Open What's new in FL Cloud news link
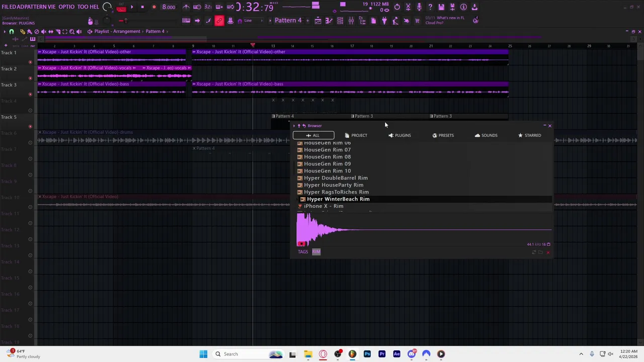This screenshot has height=362, width=644. coord(445,20)
